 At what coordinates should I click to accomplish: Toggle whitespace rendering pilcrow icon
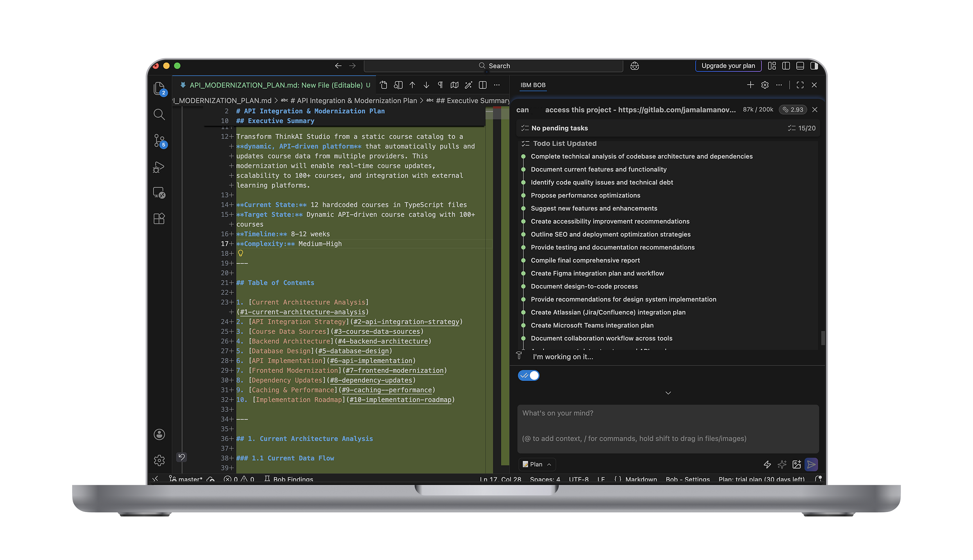[x=440, y=85]
